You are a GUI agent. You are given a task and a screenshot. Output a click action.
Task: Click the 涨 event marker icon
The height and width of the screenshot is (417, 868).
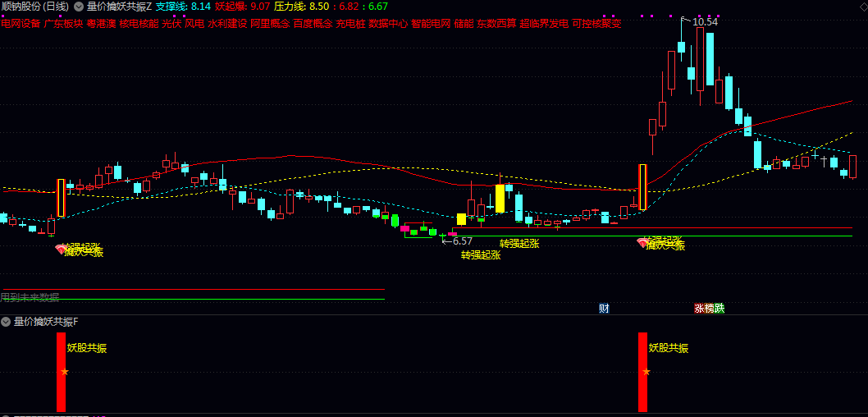[x=699, y=309]
